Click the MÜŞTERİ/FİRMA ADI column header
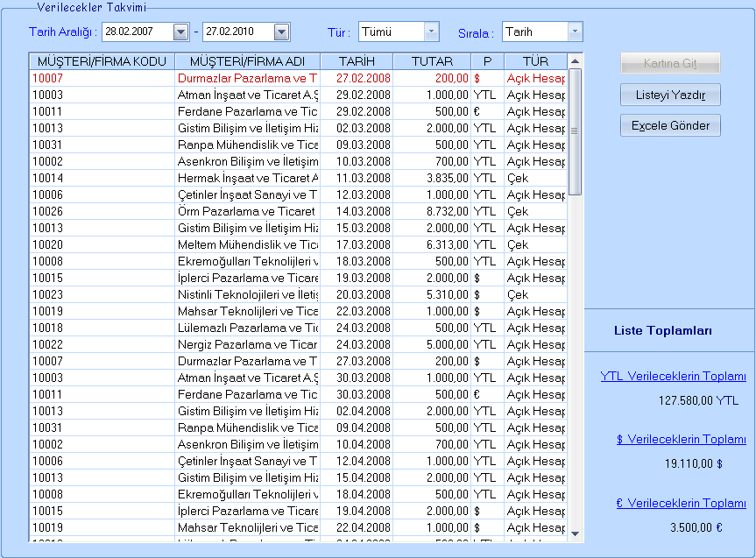Screen dimensions: 756x558 click(247, 61)
